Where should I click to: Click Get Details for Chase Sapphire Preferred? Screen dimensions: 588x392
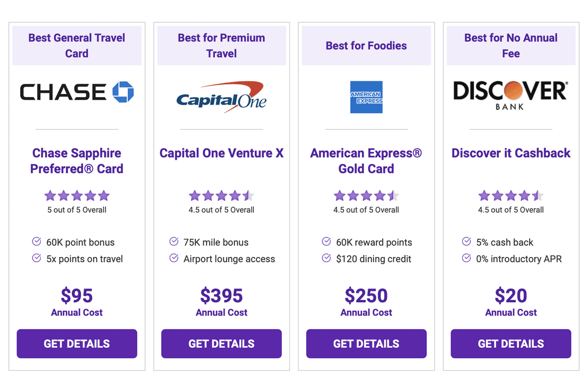tap(77, 343)
